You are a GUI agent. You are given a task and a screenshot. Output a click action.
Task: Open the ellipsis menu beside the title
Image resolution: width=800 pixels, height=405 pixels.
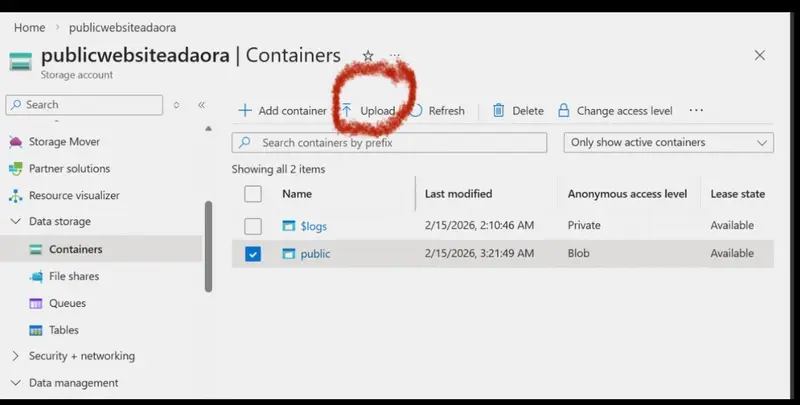394,55
